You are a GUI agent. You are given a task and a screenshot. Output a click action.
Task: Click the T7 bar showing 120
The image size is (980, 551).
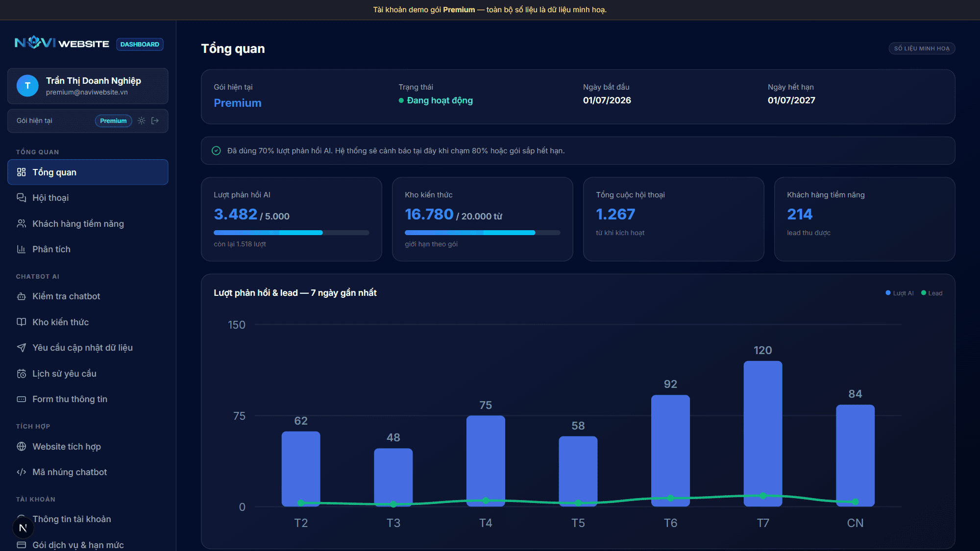coord(763,433)
